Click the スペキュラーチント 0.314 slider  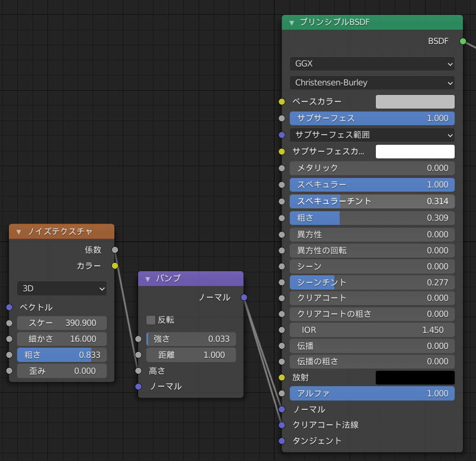click(x=372, y=201)
